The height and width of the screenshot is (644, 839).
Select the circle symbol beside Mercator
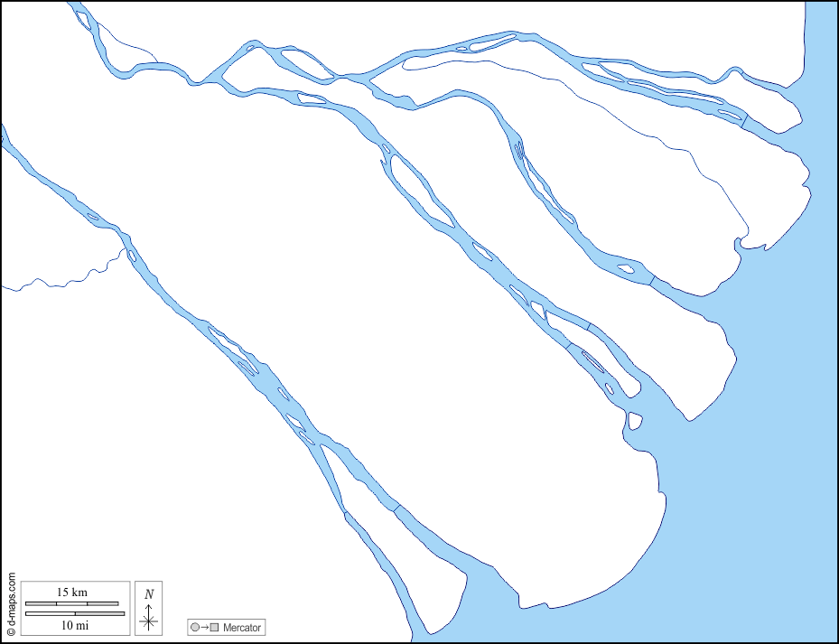click(195, 627)
